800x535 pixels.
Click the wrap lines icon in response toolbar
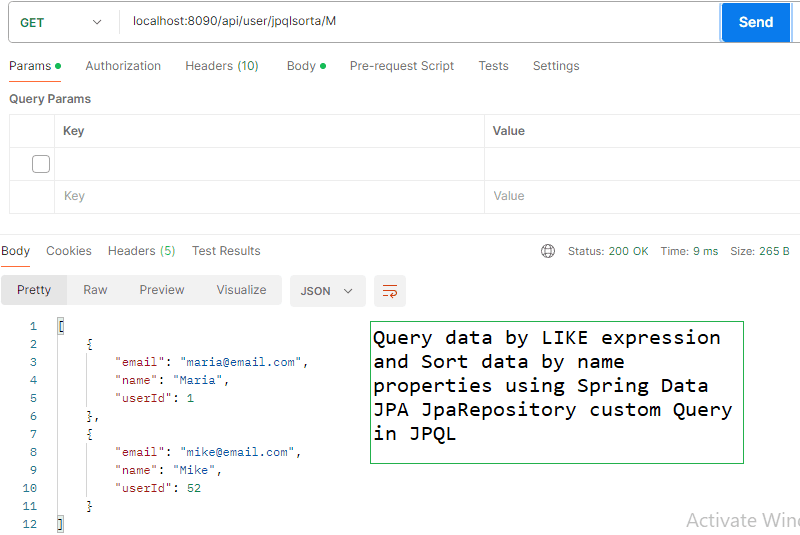(390, 291)
